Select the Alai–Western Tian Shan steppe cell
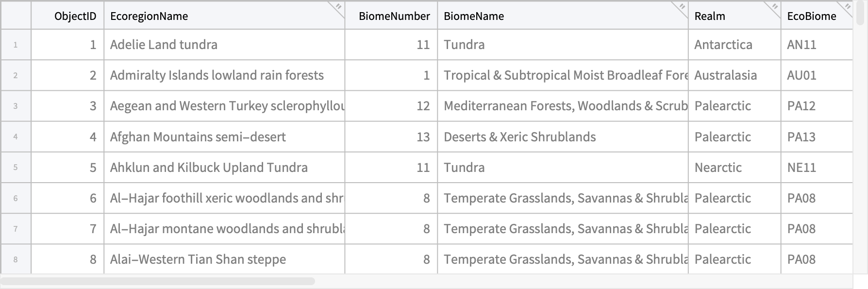 pos(224,259)
